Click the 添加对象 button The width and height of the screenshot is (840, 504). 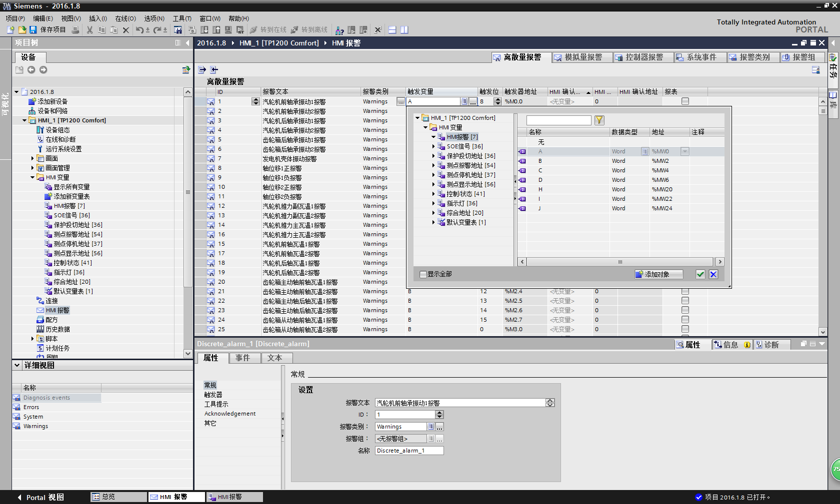659,274
